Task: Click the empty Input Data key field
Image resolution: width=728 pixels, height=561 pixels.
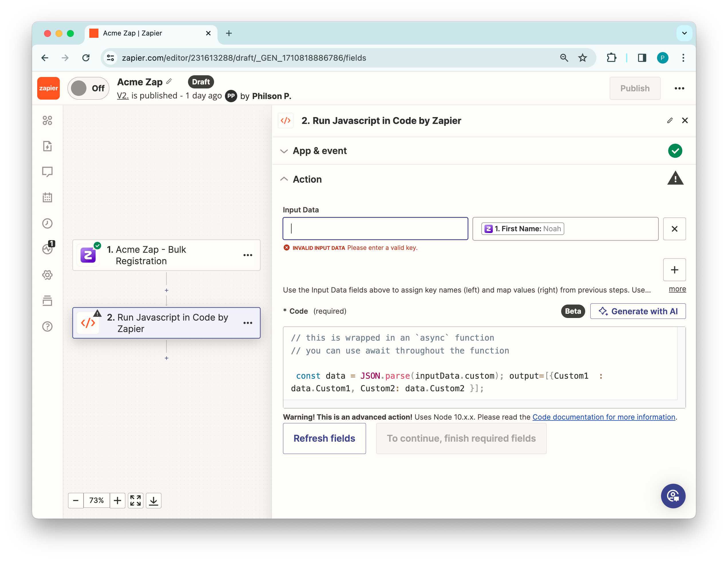Action: pyautogui.click(x=375, y=229)
